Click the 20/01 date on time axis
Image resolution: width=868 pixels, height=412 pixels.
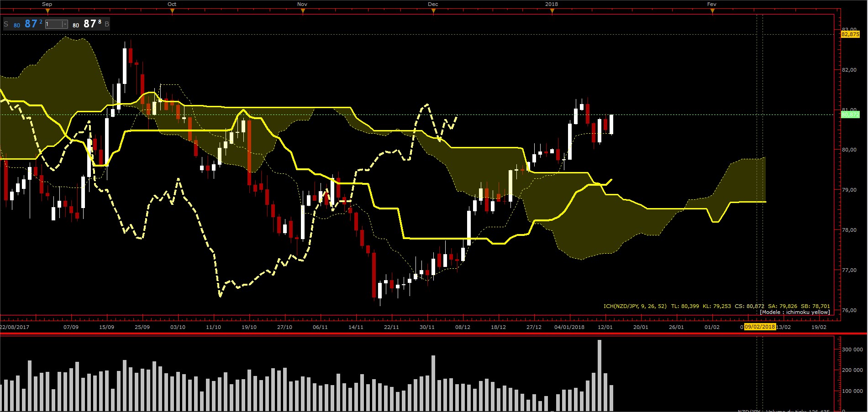coord(641,327)
